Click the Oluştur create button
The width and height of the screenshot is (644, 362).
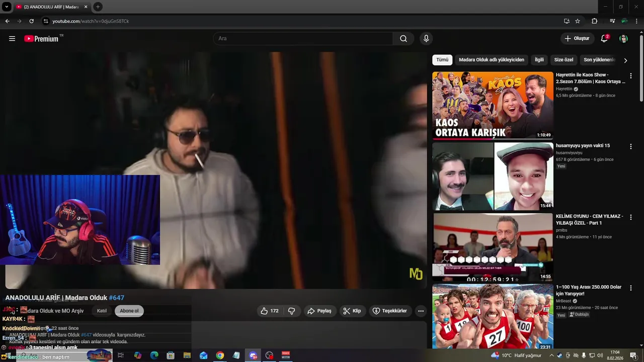click(577, 39)
